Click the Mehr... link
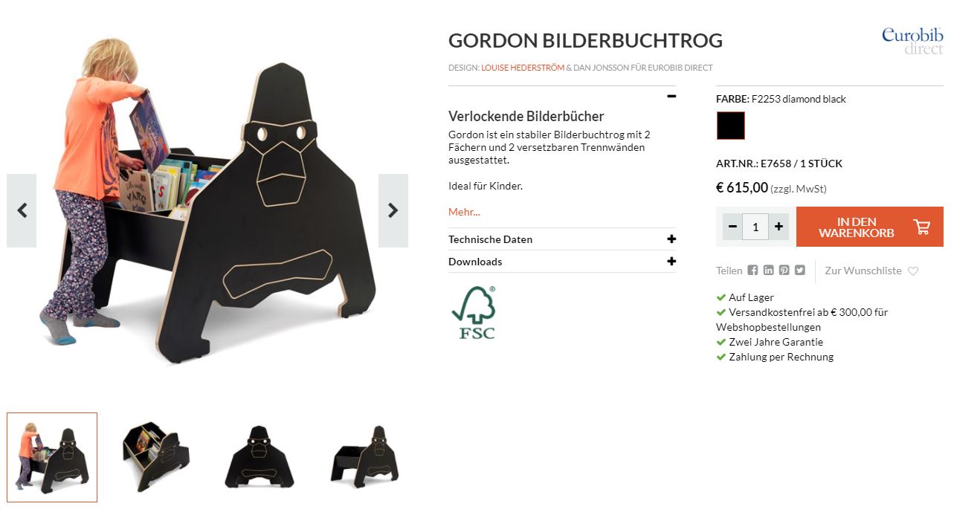Screen dimensions: 980x521 coord(464,212)
